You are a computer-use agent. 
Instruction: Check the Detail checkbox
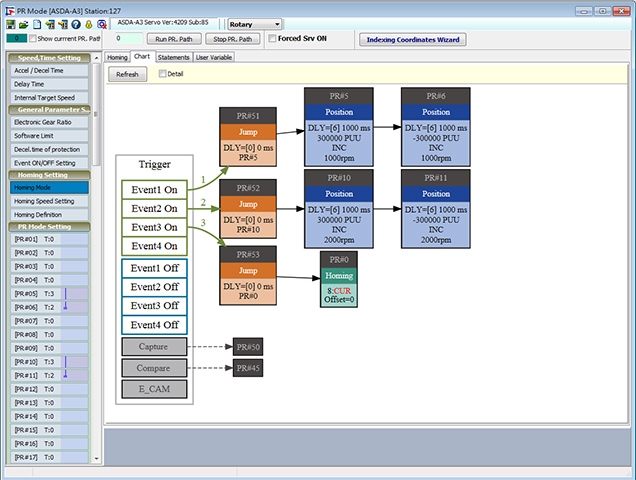162,74
